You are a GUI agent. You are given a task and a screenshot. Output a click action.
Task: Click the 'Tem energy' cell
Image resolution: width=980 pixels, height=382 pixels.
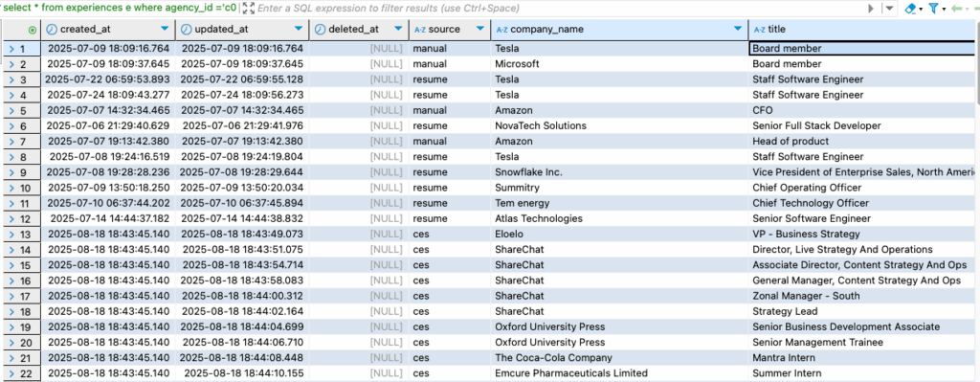point(619,203)
